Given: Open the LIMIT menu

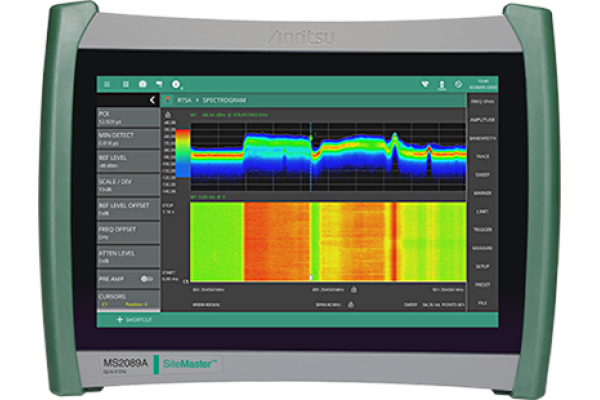Looking at the screenshot, I should pyautogui.click(x=483, y=212).
